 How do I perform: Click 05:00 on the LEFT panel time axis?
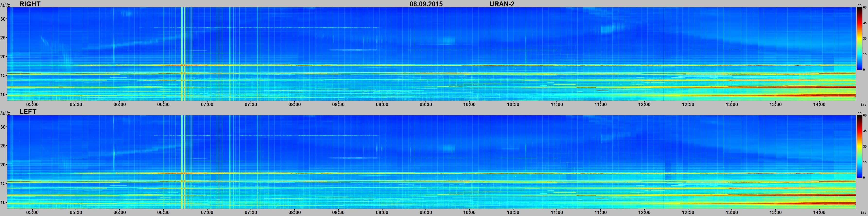tap(32, 212)
